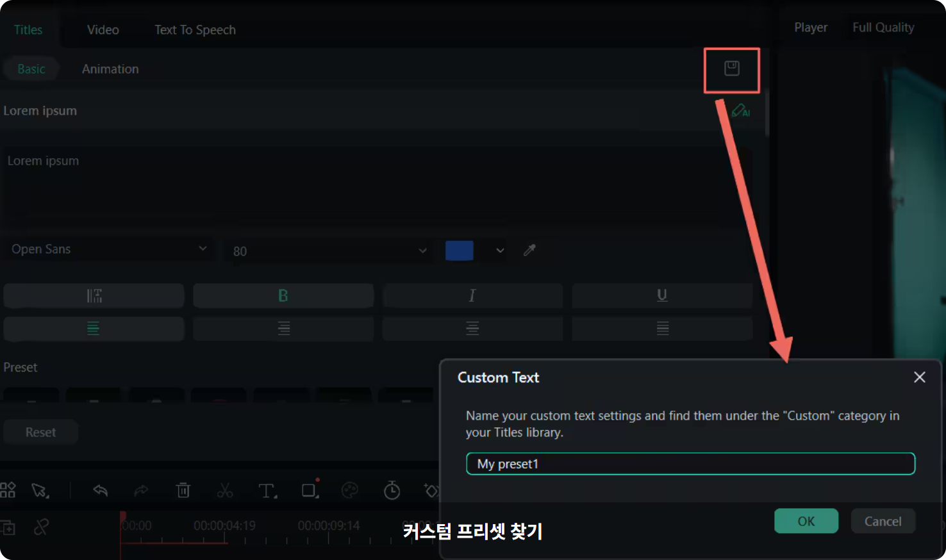This screenshot has height=560, width=946.
Task: Open the Full Quality dropdown
Action: pyautogui.click(x=883, y=28)
